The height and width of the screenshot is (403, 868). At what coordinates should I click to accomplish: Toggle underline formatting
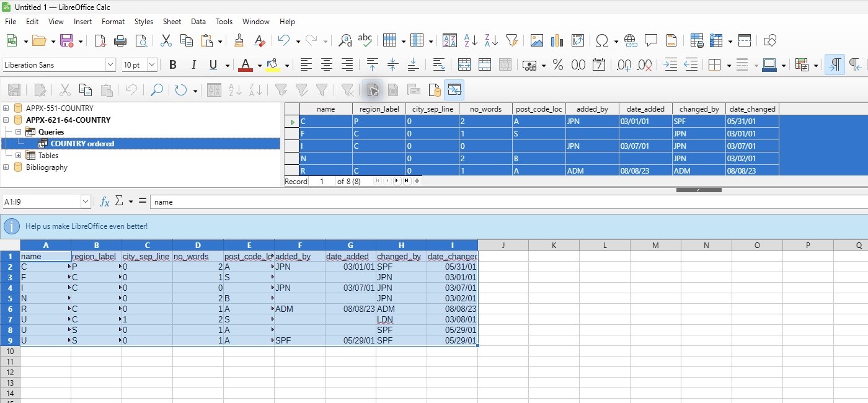pyautogui.click(x=213, y=64)
